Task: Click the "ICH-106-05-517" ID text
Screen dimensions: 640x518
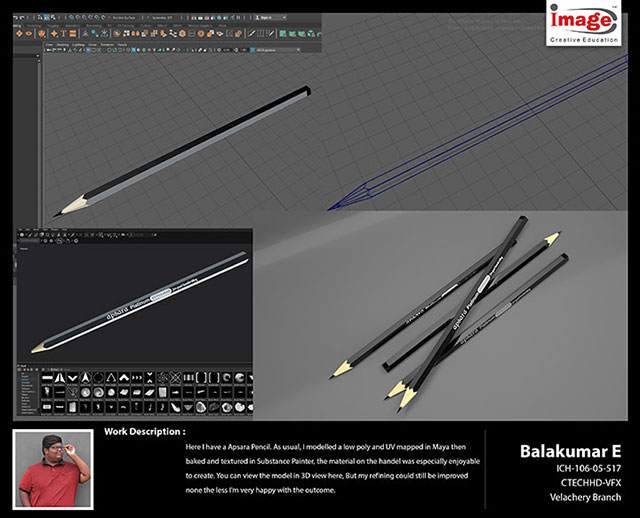Action: point(588,468)
